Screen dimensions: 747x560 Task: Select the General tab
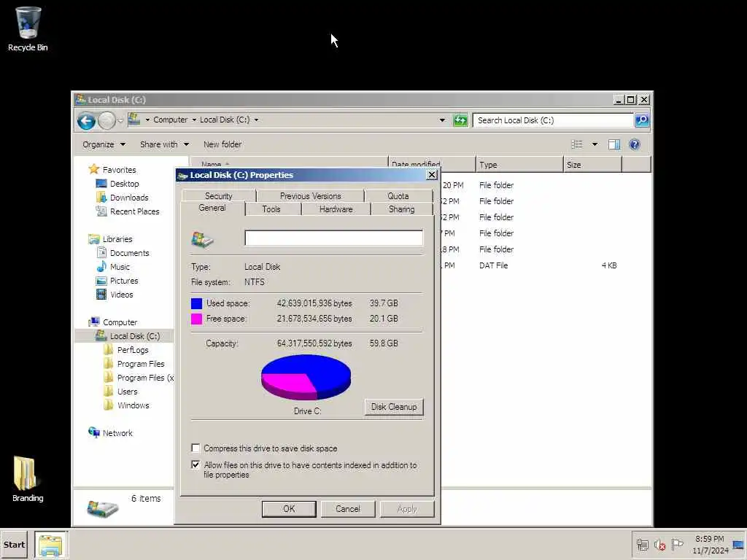212,208
